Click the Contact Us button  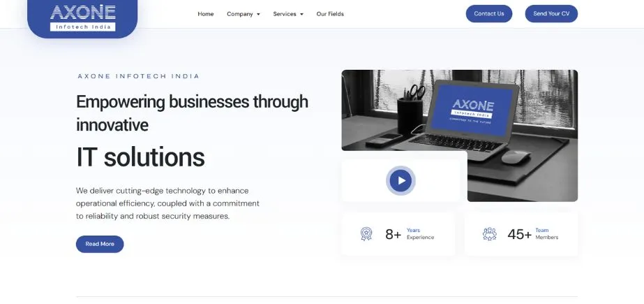[488, 13]
